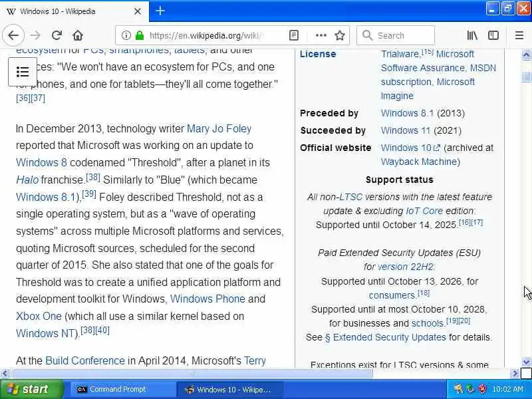
Task: Click the forward navigation arrow
Action: [35, 35]
